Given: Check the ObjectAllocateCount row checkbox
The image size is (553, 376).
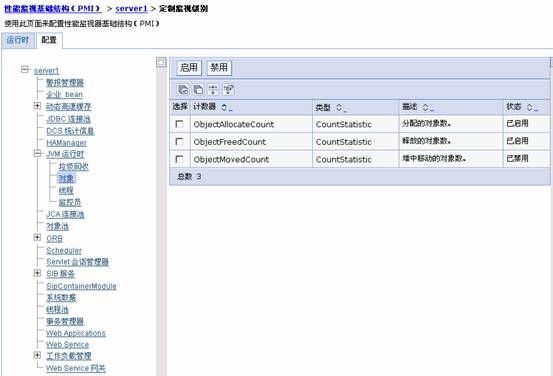Looking at the screenshot, I should [x=180, y=124].
